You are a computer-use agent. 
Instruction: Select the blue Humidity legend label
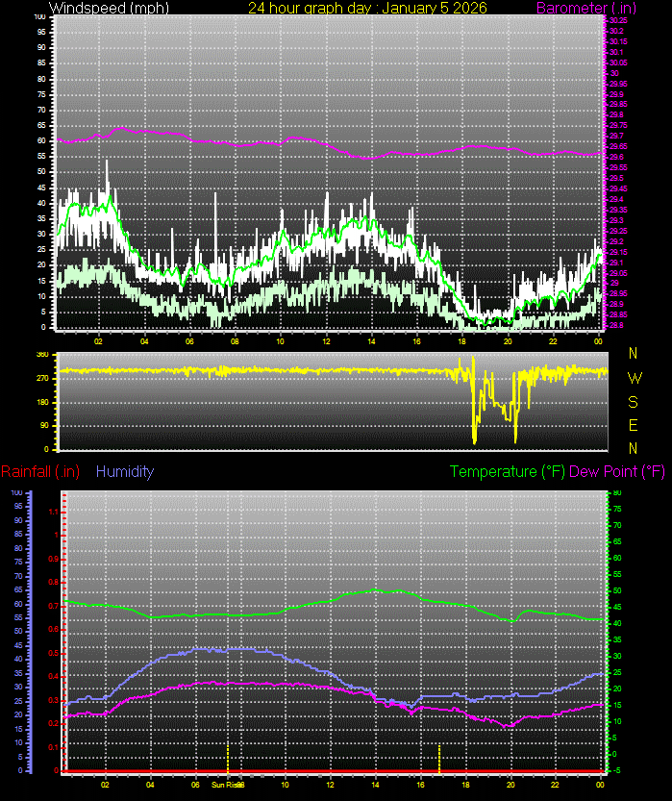pyautogui.click(x=125, y=472)
